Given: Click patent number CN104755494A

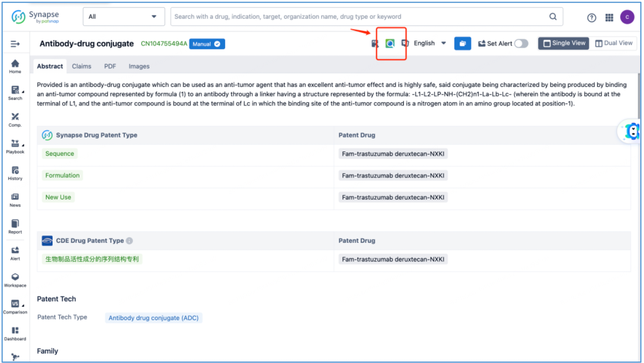Looking at the screenshot, I should coord(164,43).
